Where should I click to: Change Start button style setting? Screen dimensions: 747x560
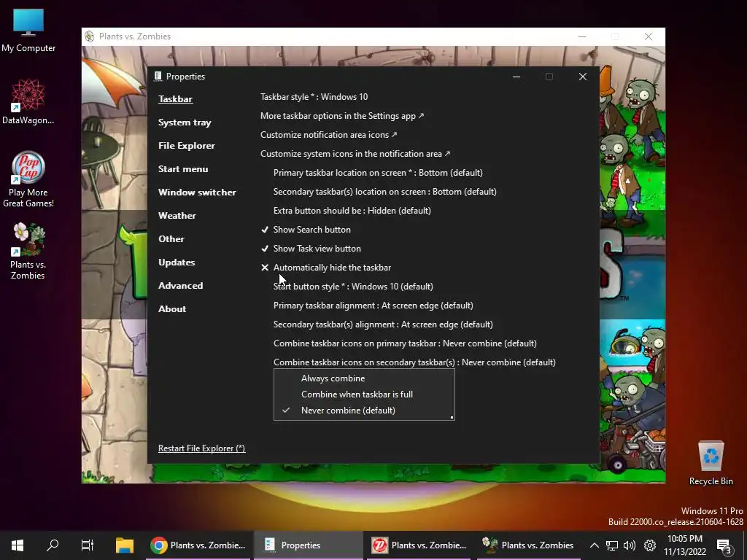point(353,287)
